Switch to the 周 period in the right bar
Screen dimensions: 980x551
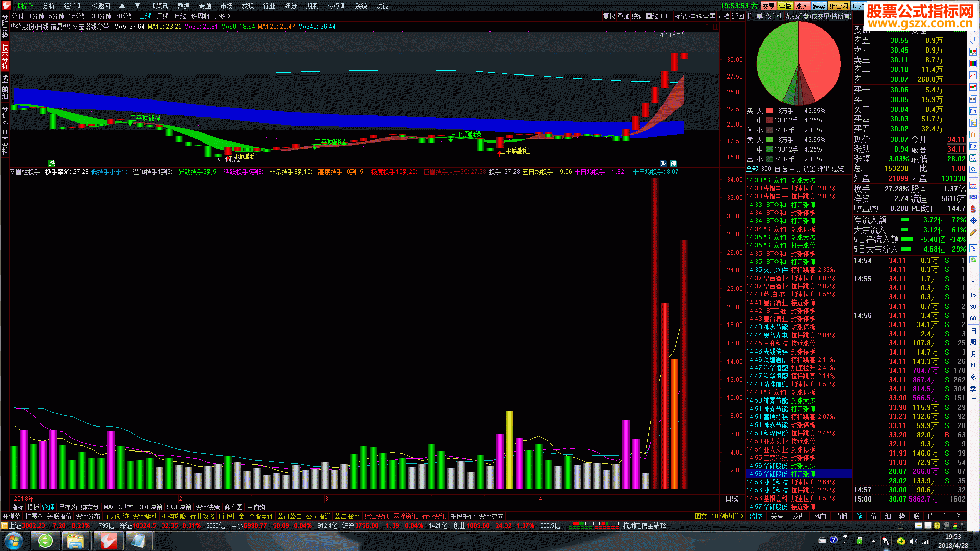click(973, 342)
